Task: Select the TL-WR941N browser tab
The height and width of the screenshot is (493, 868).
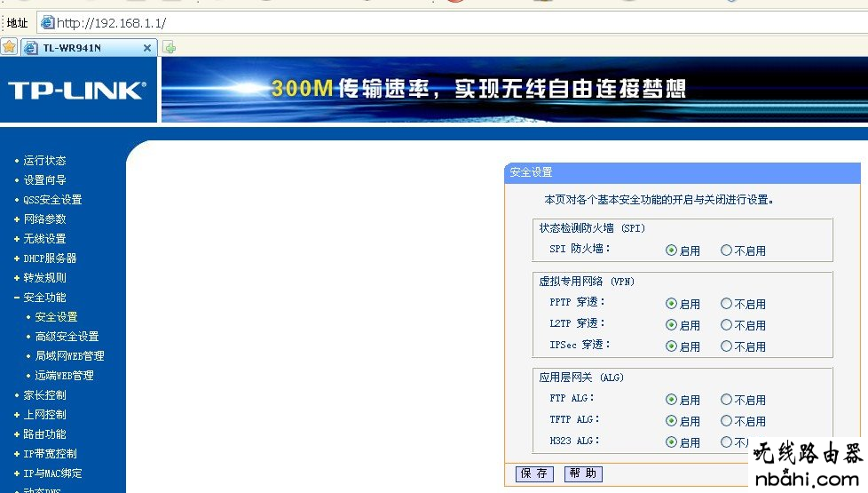Action: (x=89, y=48)
